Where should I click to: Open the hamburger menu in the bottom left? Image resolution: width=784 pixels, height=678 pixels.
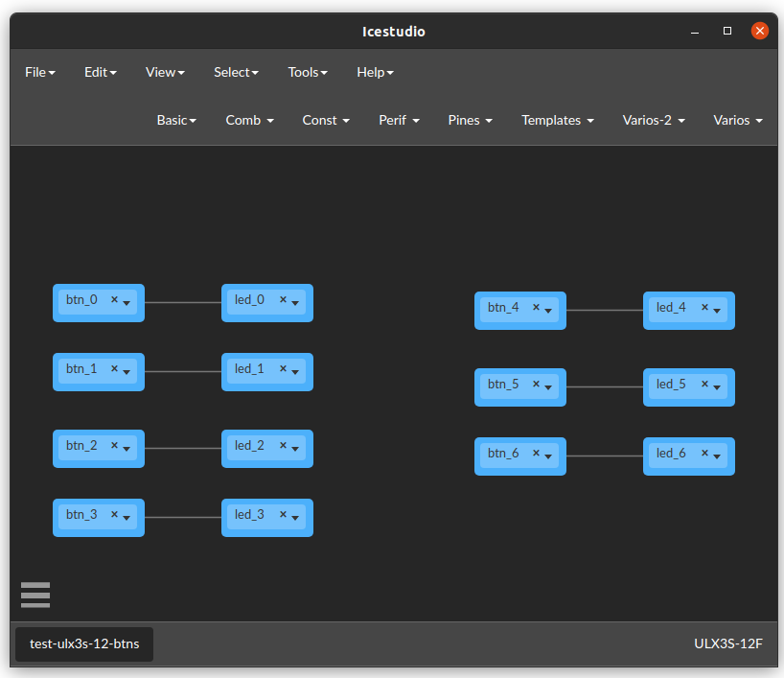[35, 595]
